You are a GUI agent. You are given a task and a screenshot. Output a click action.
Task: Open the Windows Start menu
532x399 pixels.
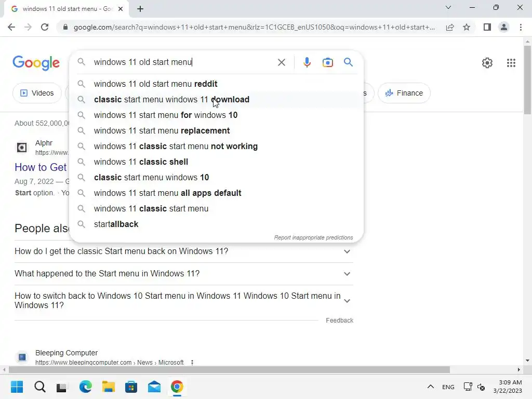(x=17, y=387)
